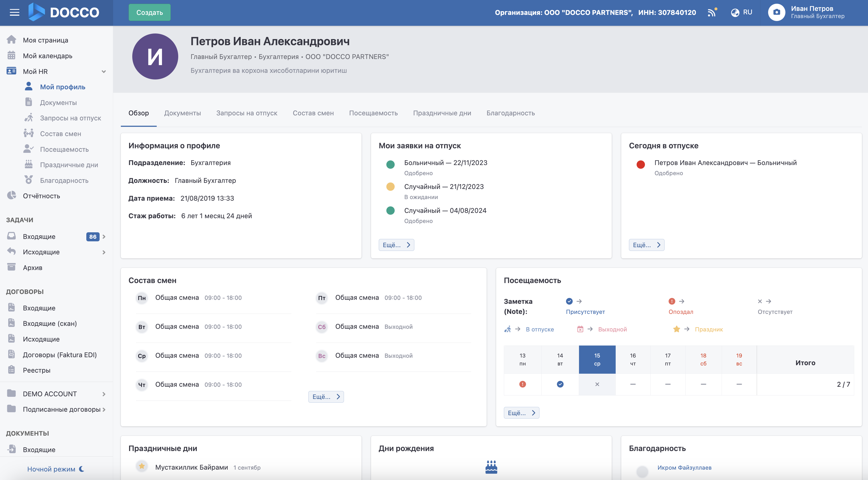This screenshot has height=480, width=868.
Task: Click the camera avatar icon
Action: click(x=776, y=12)
